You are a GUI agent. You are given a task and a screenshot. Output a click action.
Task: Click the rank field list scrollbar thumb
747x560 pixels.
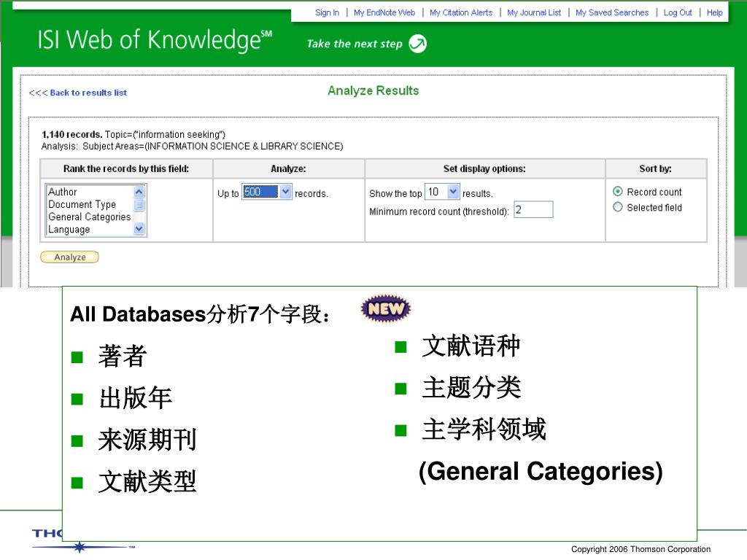click(139, 205)
